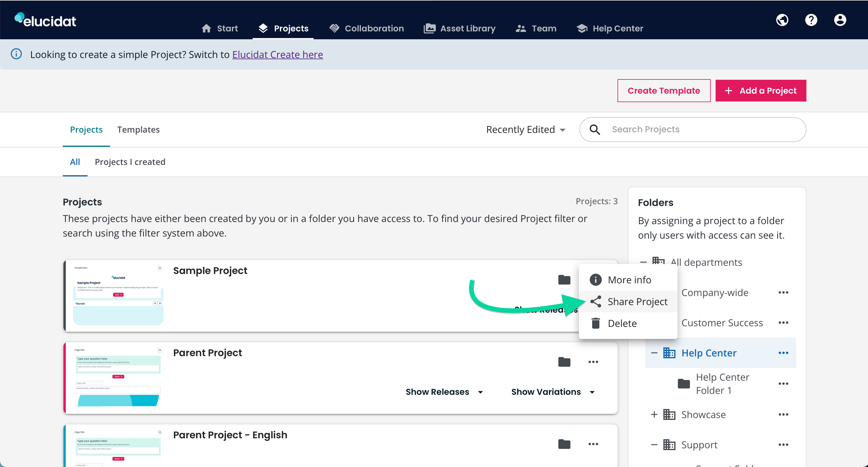This screenshot has width=868, height=467.
Task: Click the Support department building icon
Action: pyautogui.click(x=669, y=445)
